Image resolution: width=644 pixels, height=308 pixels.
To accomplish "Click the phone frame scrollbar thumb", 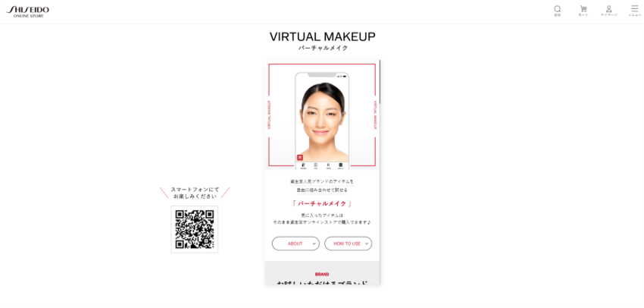I will [x=380, y=82].
